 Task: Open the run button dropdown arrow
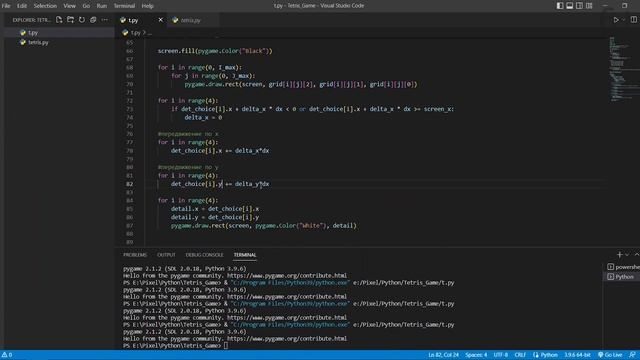click(x=623, y=20)
